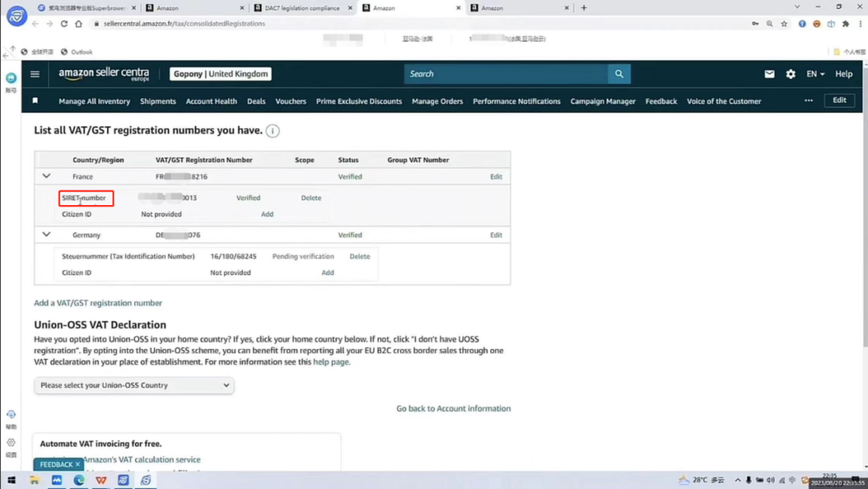The width and height of the screenshot is (868, 489).
Task: Open Help in Seller Central header
Action: click(844, 74)
